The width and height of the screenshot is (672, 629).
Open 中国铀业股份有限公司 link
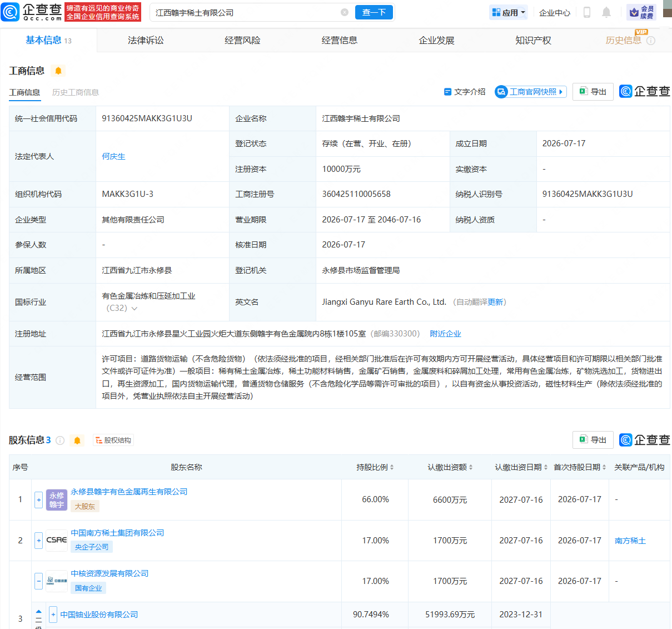(x=99, y=615)
